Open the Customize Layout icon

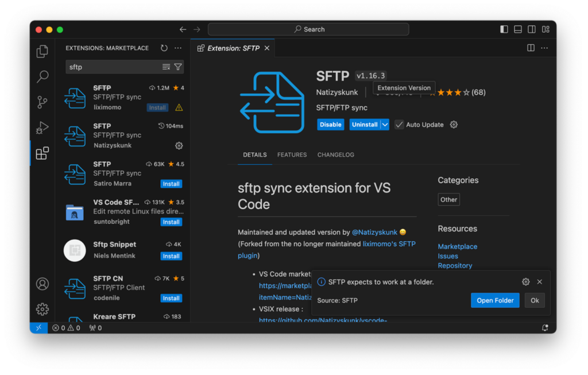(x=546, y=29)
